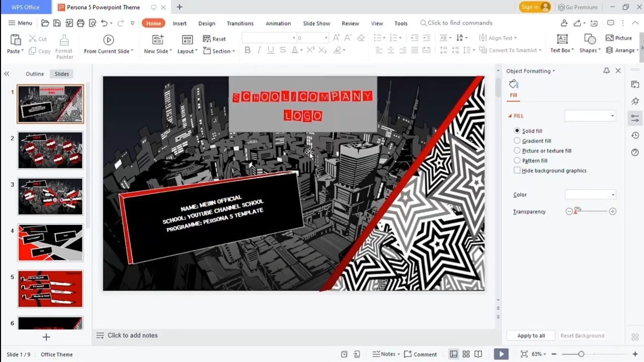Collapse the slide panel with double chevron
This screenshot has width=644, height=362.
7,74
